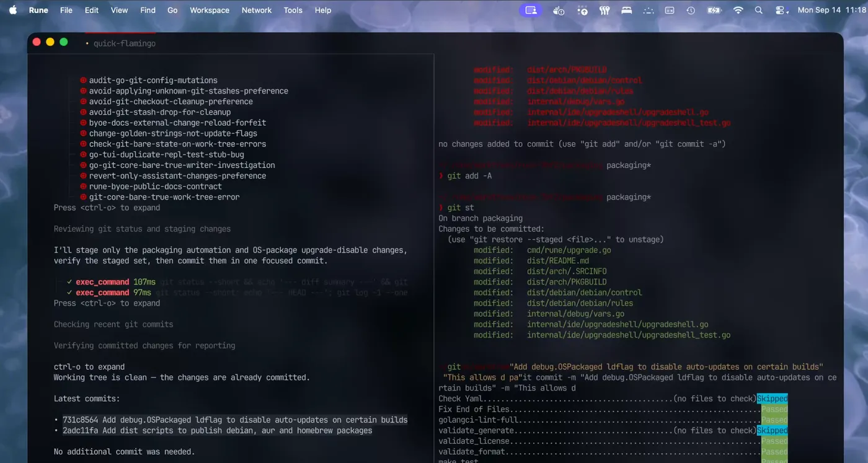Click the red icon beside git-core-bare-true-work-tree-error
The image size is (868, 463).
(83, 197)
